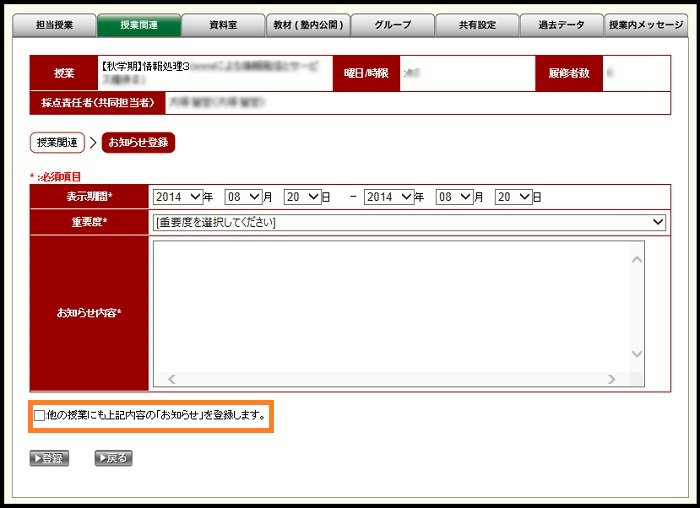This screenshot has width=700, height=508.
Task: Open the グループ tab
Action: coord(392,25)
